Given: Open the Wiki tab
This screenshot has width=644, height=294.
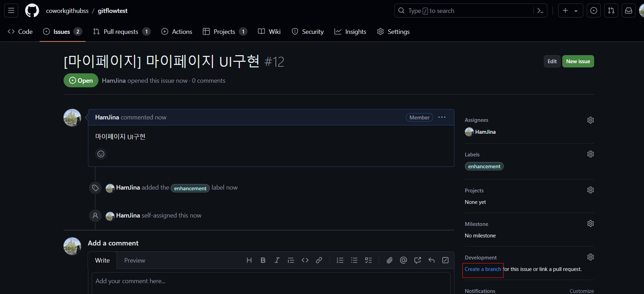Looking at the screenshot, I should (x=269, y=32).
